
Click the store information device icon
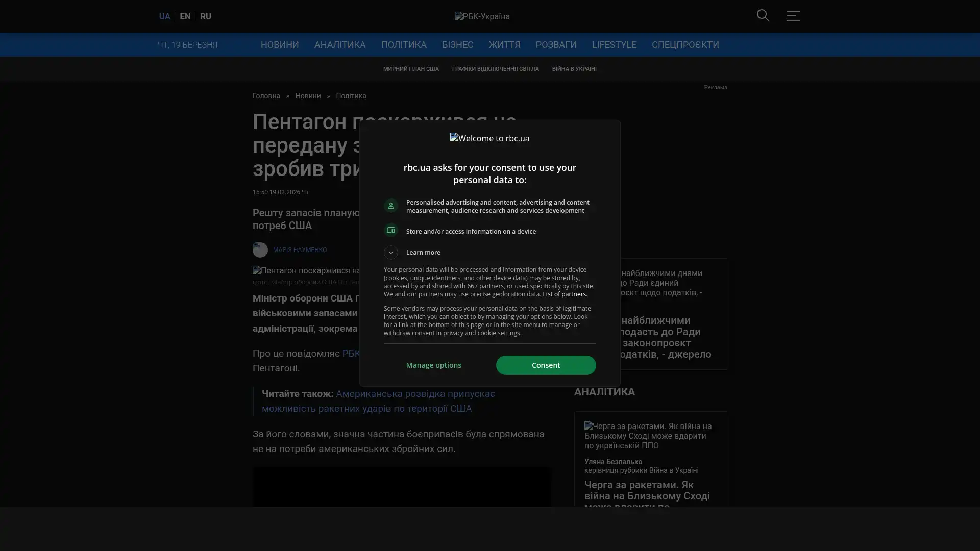(x=391, y=231)
